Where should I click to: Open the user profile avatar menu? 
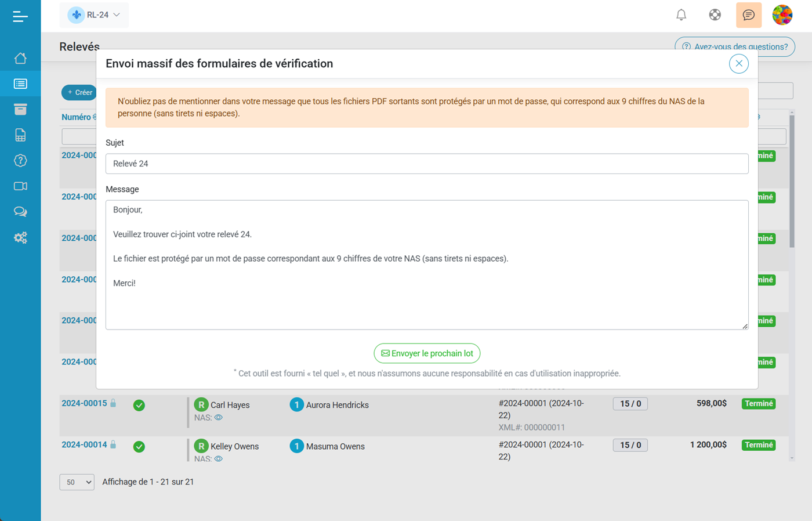click(782, 15)
